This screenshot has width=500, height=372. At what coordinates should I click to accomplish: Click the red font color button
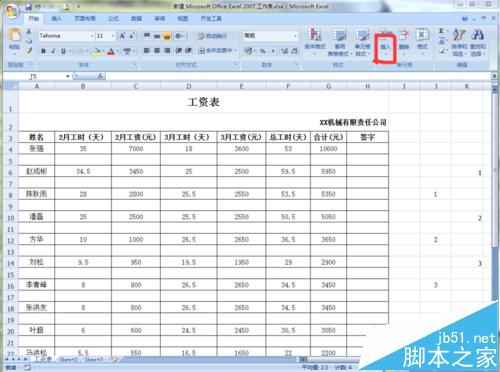(111, 51)
